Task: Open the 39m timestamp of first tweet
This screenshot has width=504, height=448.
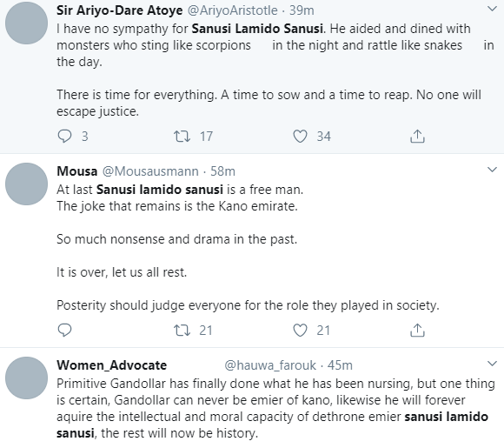Action: coord(302,10)
